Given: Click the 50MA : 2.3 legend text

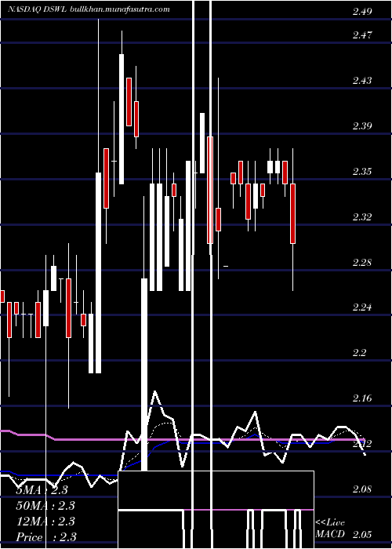Looking at the screenshot, I should [x=45, y=506].
